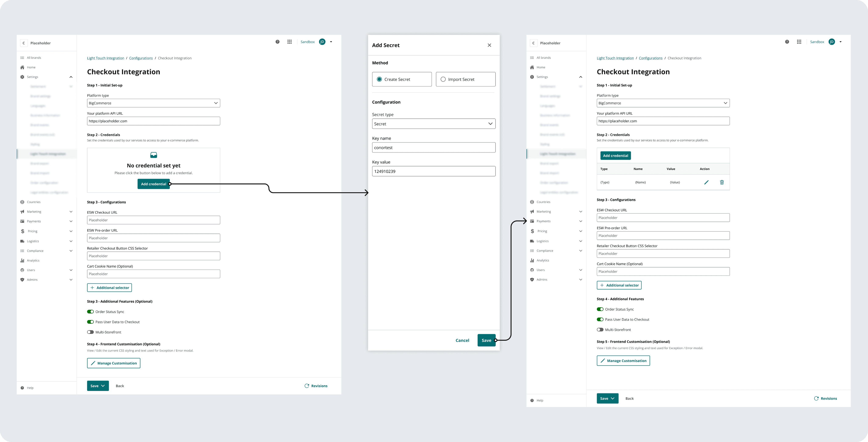
Task: Collapse Settings section in left sidebar
Action: click(71, 77)
